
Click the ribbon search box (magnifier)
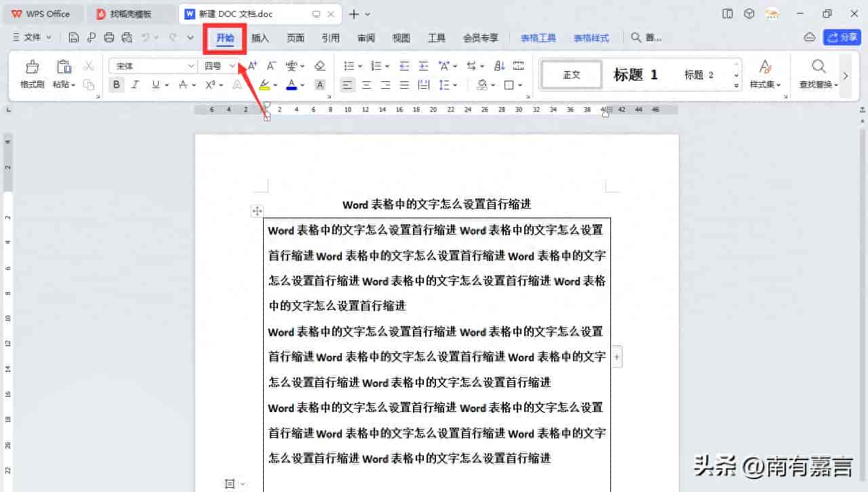tap(646, 38)
